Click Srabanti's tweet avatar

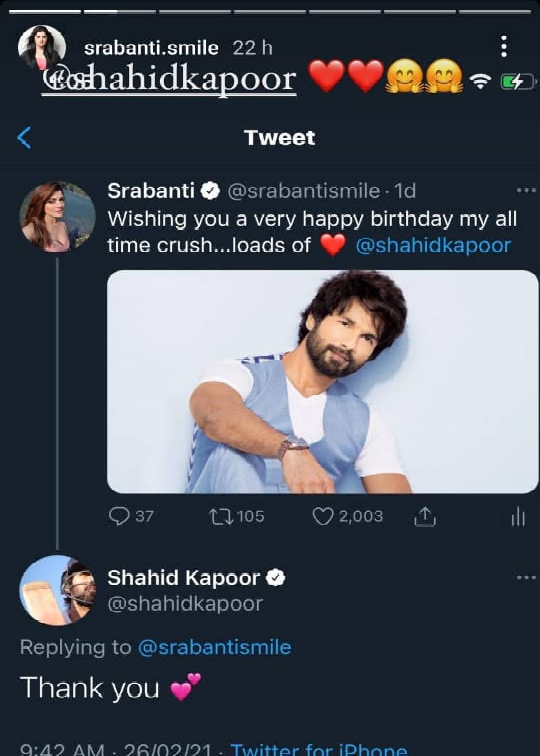coord(57,217)
